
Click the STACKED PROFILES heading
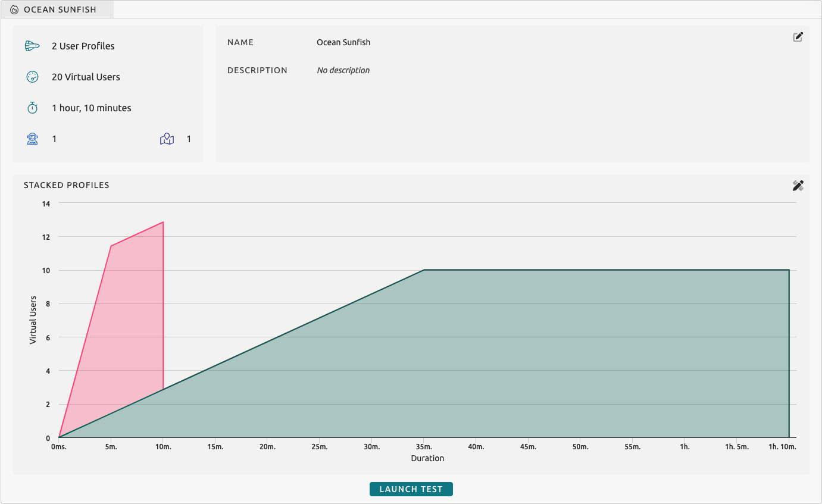(67, 185)
